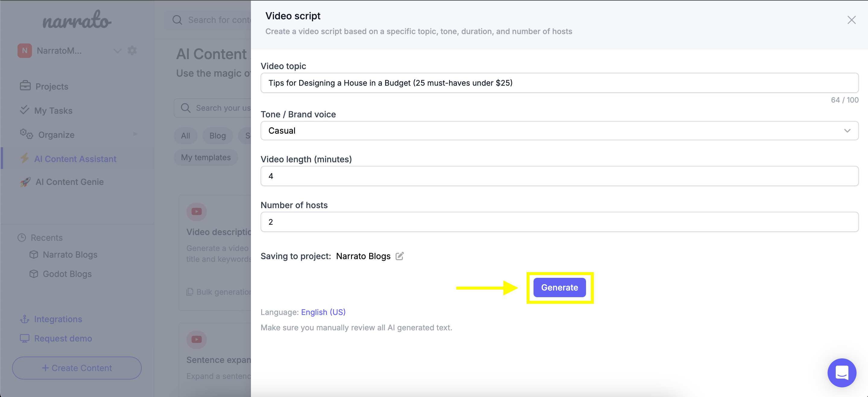Expand the NarratoM workspace chevron
The image size is (868, 397).
pyautogui.click(x=117, y=51)
